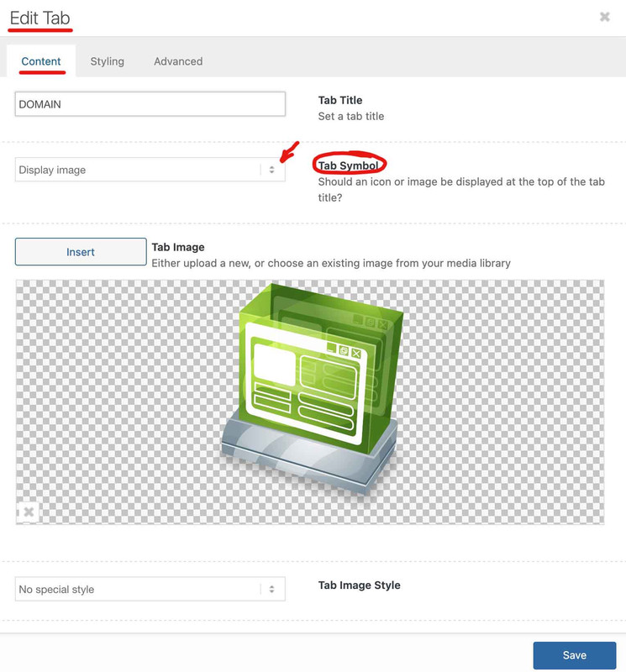This screenshot has height=672, width=626.
Task: Open the No special style dropdown
Action: click(x=150, y=590)
